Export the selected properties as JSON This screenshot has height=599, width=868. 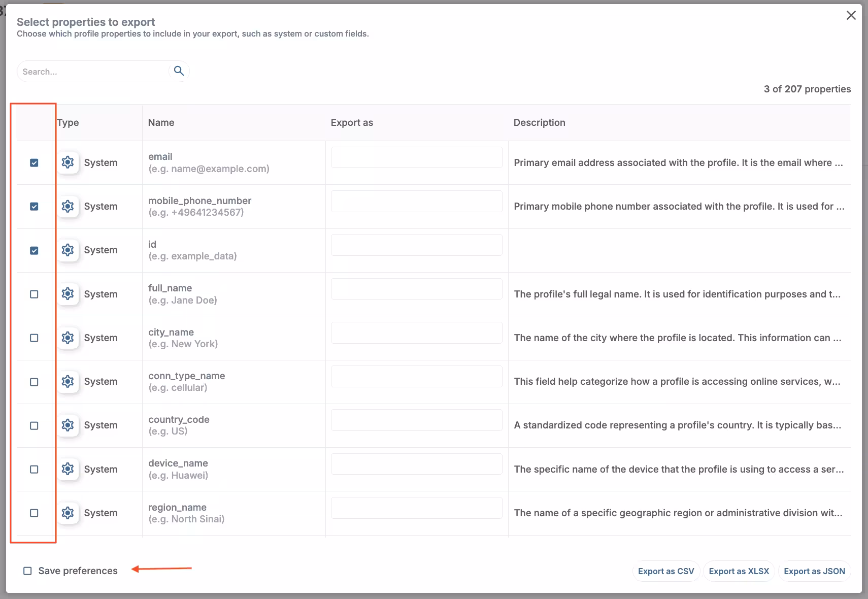coord(814,571)
